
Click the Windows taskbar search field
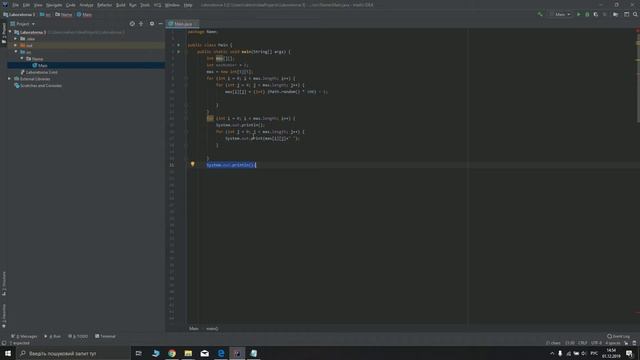pyautogui.click(x=73, y=353)
